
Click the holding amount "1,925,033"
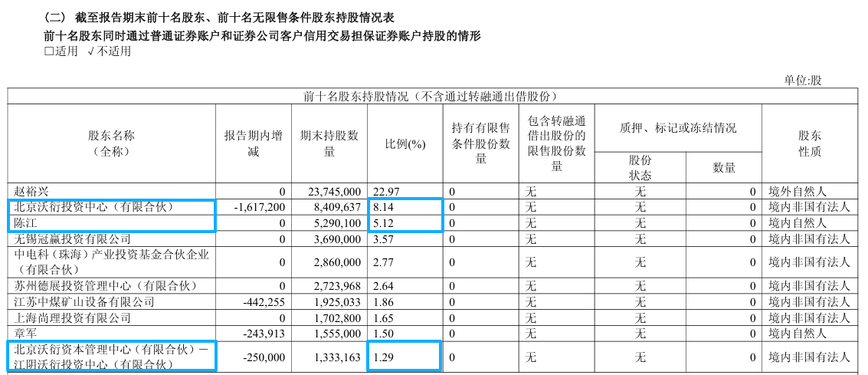tap(336, 302)
